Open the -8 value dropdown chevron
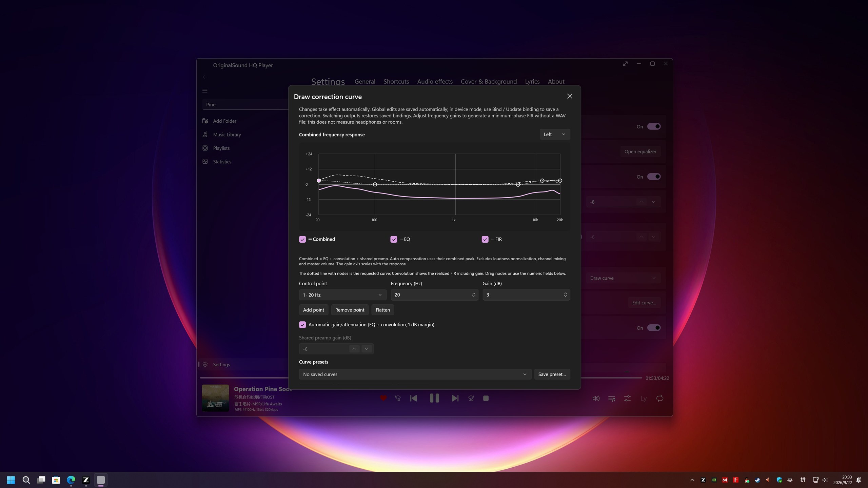This screenshot has height=488, width=868. click(653, 202)
